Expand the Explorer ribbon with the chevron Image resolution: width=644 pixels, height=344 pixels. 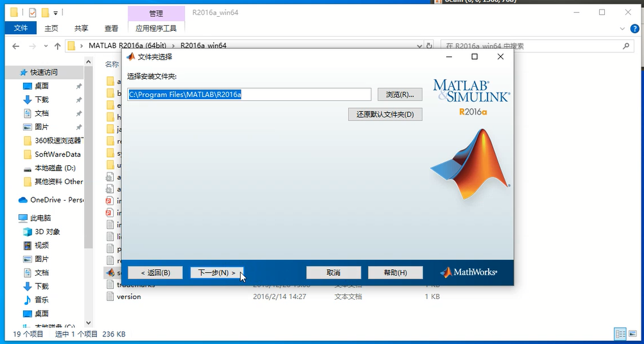pos(622,28)
